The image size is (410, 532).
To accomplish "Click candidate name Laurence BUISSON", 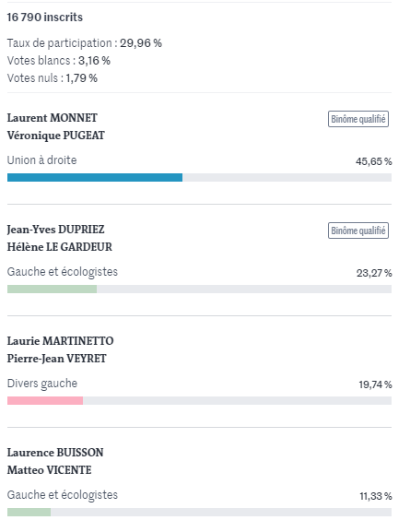I will coord(55,453).
